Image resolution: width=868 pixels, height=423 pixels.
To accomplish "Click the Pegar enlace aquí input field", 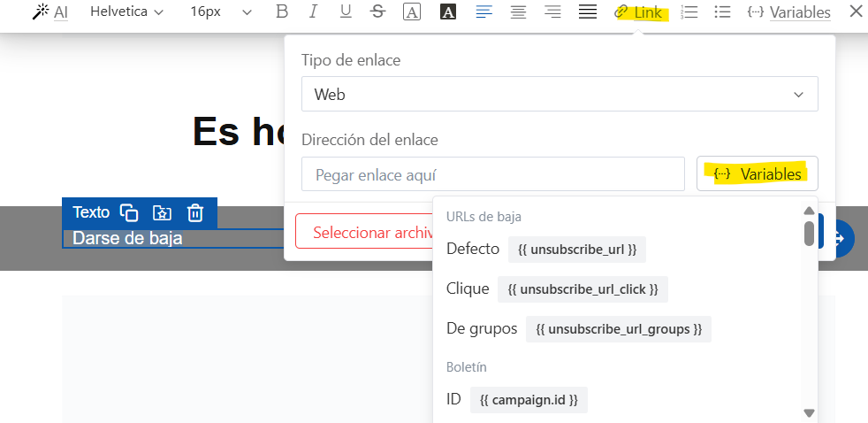I will (x=493, y=174).
